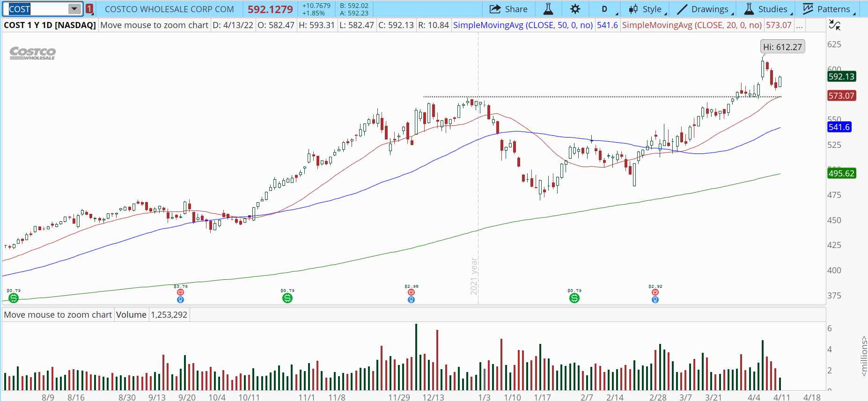The width and height of the screenshot is (868, 401).
Task: Select the 20-period SimpleMovingAvg study label
Action: [x=692, y=25]
